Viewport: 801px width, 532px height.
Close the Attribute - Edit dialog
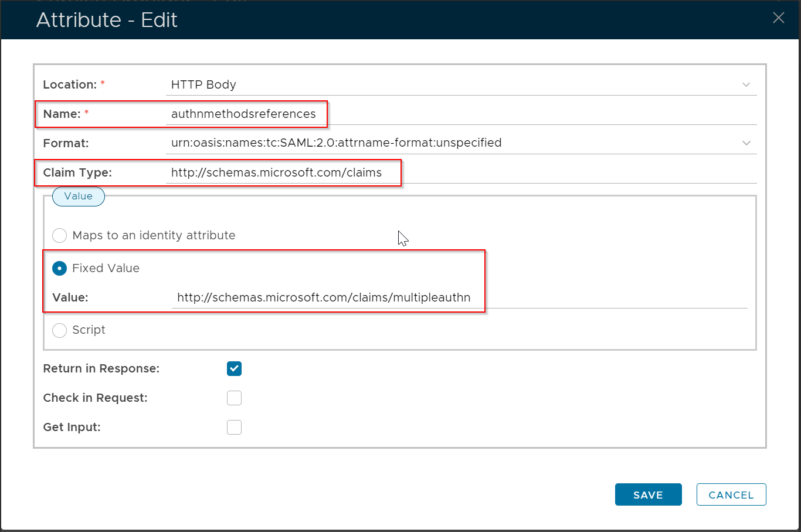[x=778, y=18]
